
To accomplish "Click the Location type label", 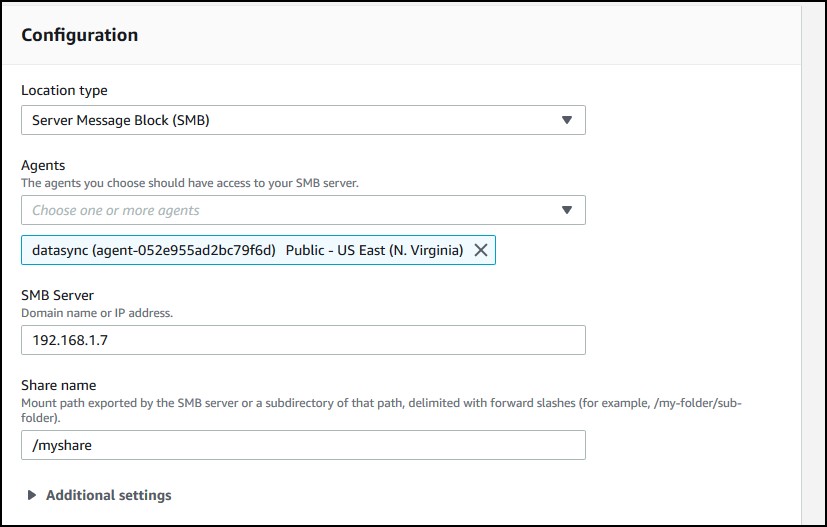I will [64, 91].
